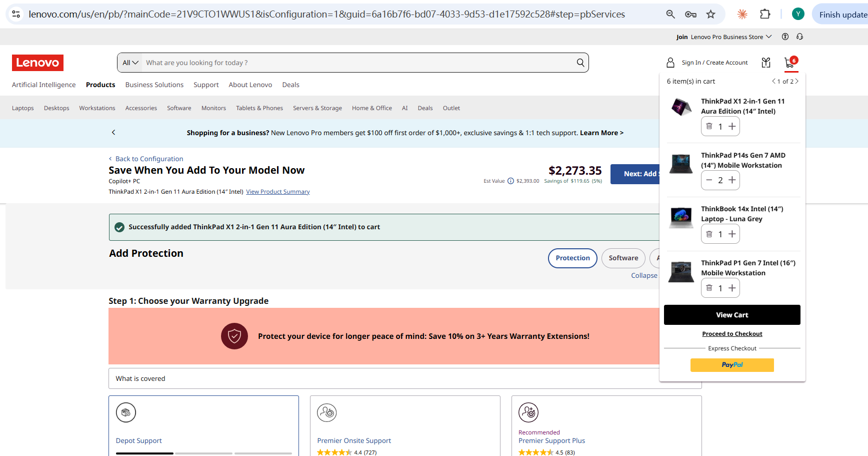Click the previous banner arrow
Screen dimensions: 868x456
tap(113, 132)
